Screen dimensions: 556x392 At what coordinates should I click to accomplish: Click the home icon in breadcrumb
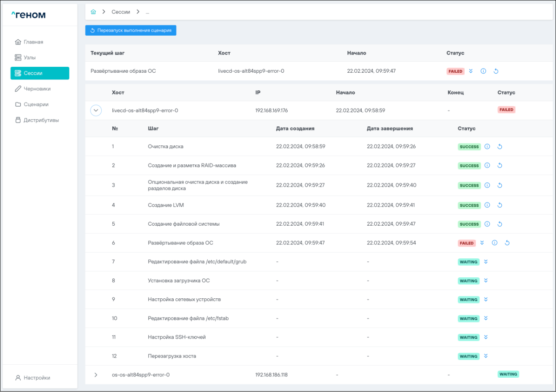93,12
